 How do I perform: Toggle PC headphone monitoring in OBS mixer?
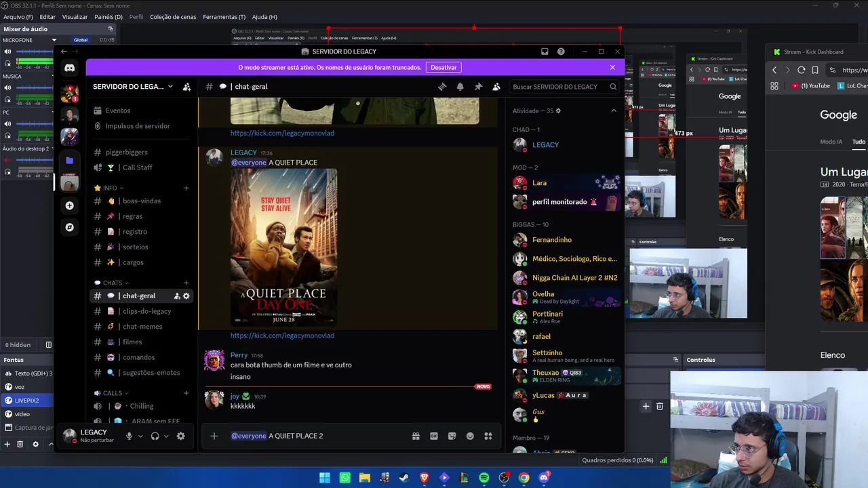click(8, 136)
